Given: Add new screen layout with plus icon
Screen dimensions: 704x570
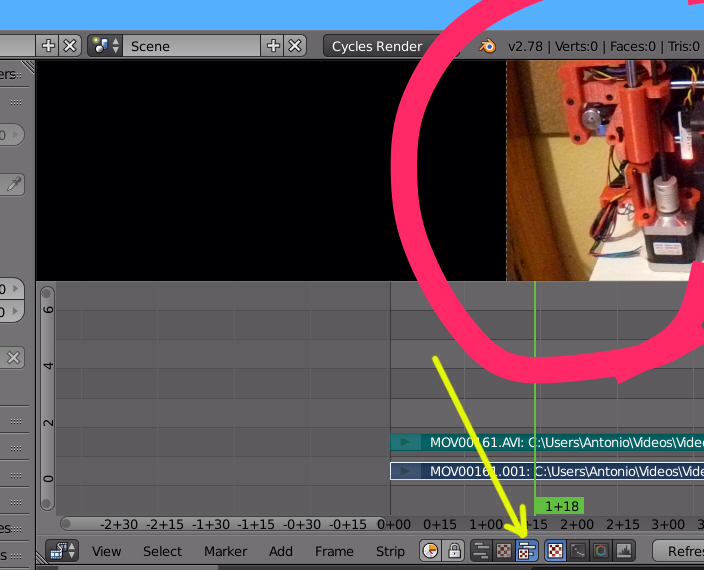Looking at the screenshot, I should (x=48, y=46).
